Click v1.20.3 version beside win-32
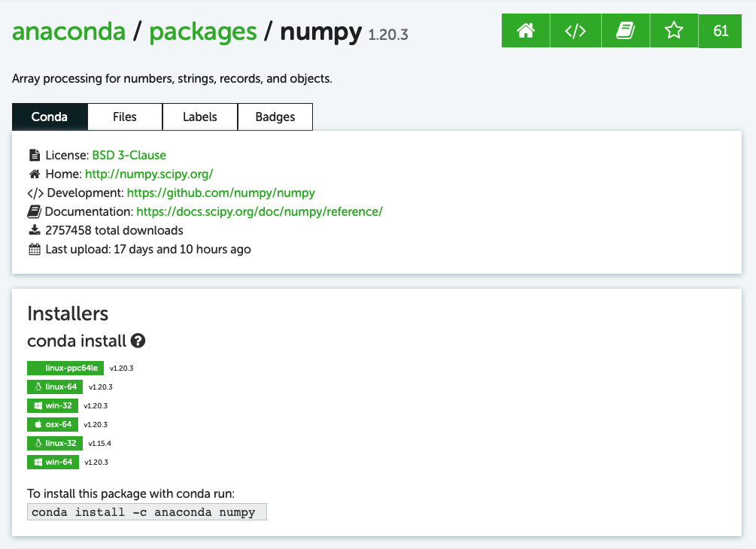Screen dimensions: 756x549 pyautogui.click(x=96, y=406)
